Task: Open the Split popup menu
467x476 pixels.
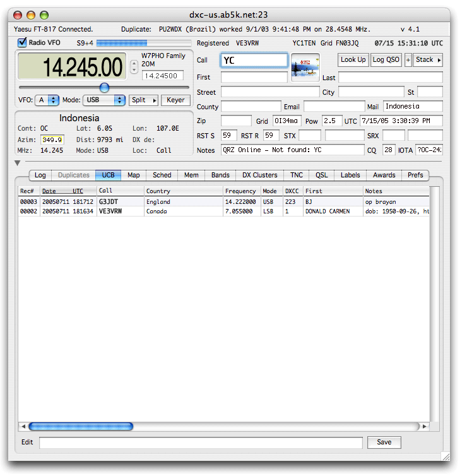Action: click(143, 100)
